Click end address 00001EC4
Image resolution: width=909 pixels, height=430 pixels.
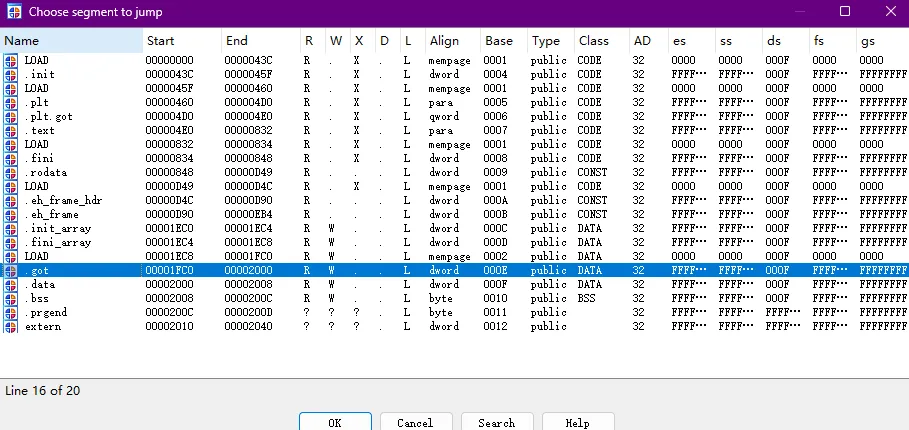[249, 228]
